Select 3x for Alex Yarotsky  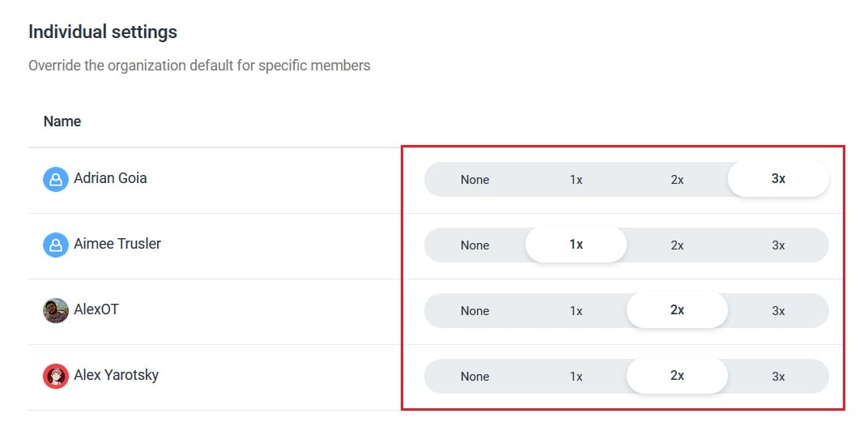[778, 376]
